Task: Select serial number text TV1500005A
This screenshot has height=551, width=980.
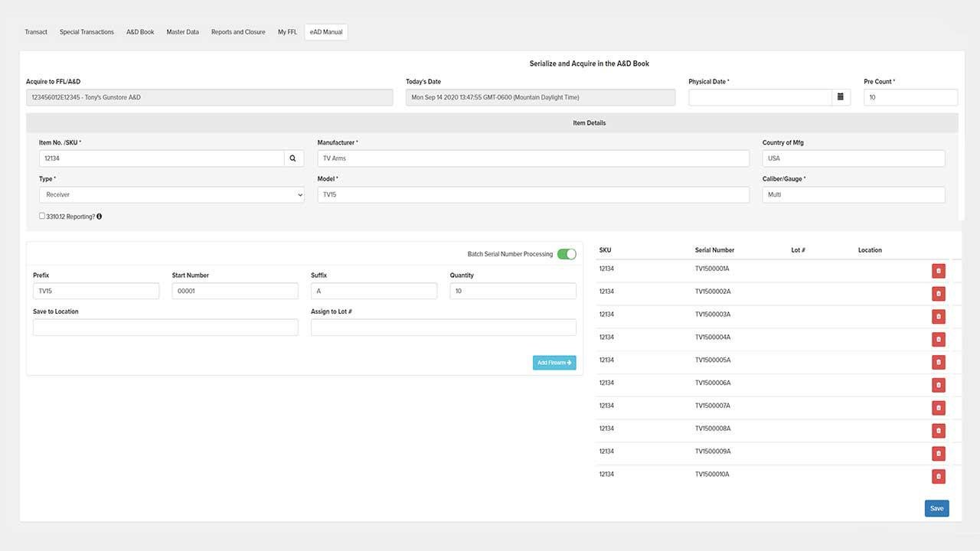Action: (x=713, y=360)
